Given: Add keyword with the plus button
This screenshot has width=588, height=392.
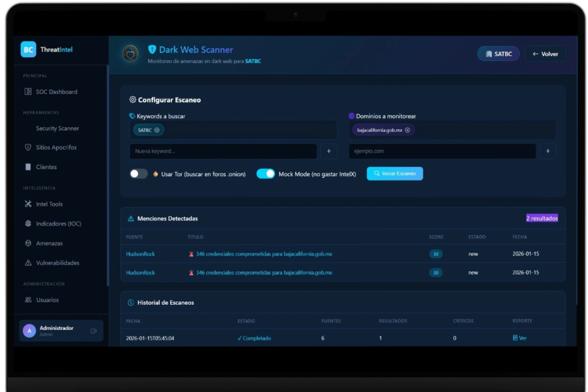Looking at the screenshot, I should coord(329,151).
